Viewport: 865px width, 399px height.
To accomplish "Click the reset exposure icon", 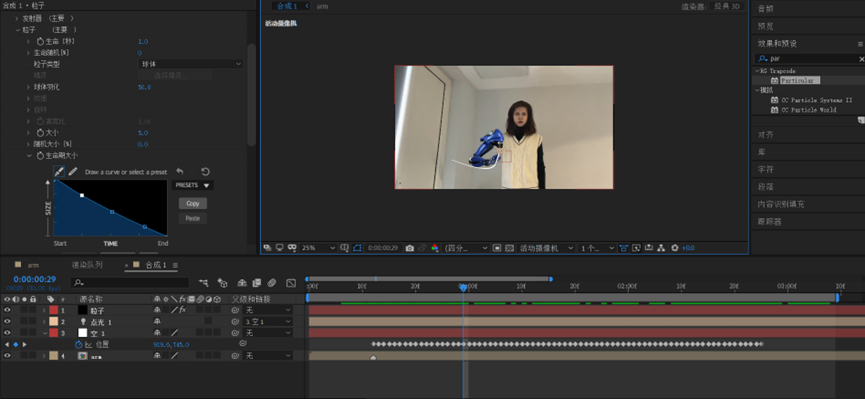I will pos(675,248).
